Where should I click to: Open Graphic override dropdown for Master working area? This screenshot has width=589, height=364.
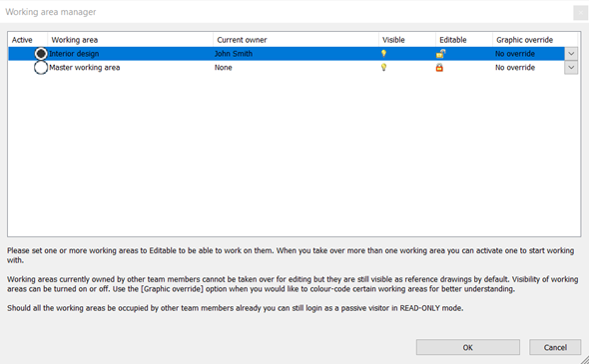pyautogui.click(x=571, y=68)
